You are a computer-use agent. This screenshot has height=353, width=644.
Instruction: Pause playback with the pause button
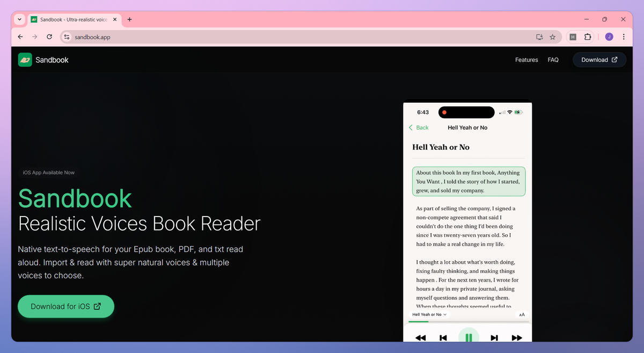[469, 337]
